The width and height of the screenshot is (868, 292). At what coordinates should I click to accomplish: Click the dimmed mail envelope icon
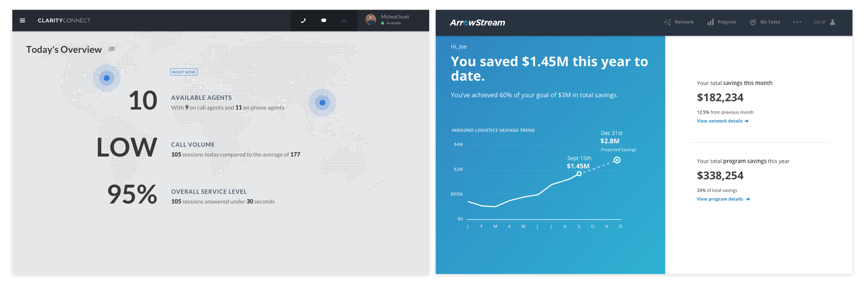pyautogui.click(x=344, y=20)
